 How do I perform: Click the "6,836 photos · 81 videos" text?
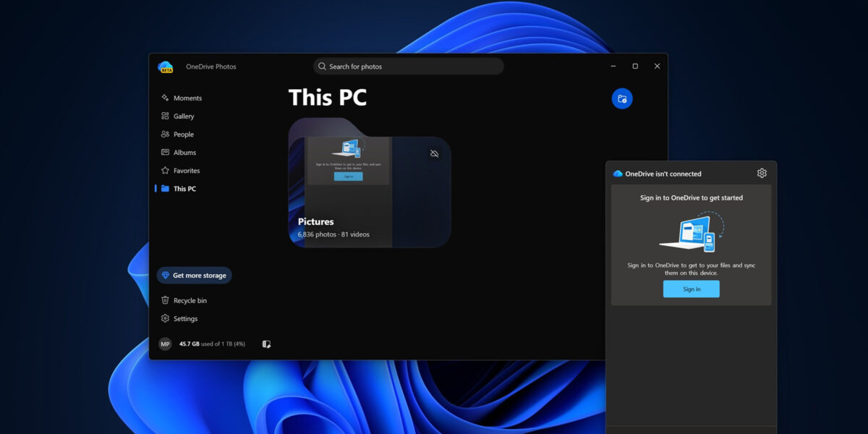333,234
